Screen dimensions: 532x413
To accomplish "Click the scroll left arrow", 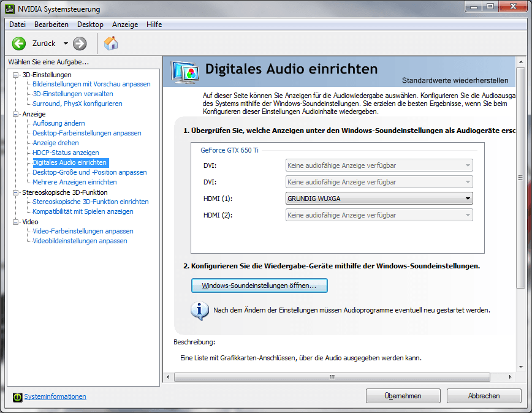I will 168,377.
